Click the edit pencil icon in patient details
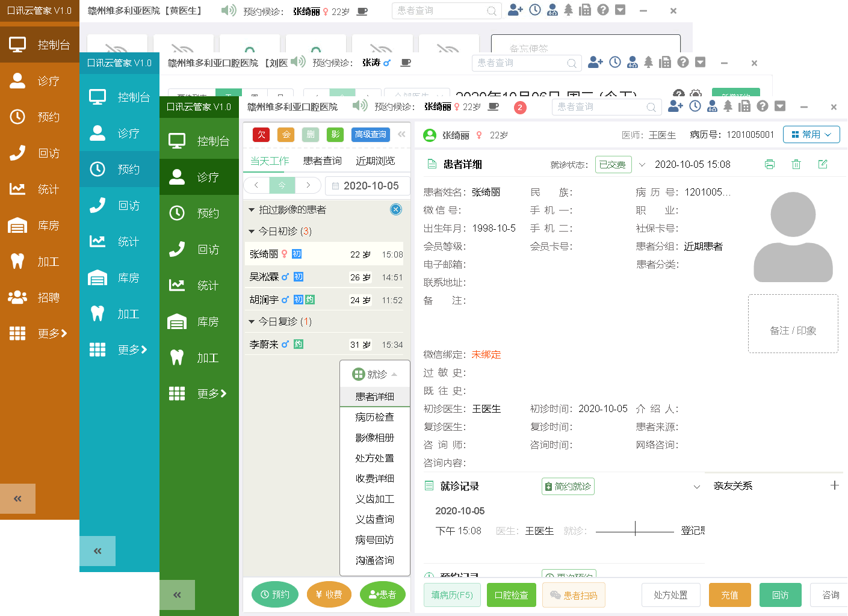 [x=823, y=164]
